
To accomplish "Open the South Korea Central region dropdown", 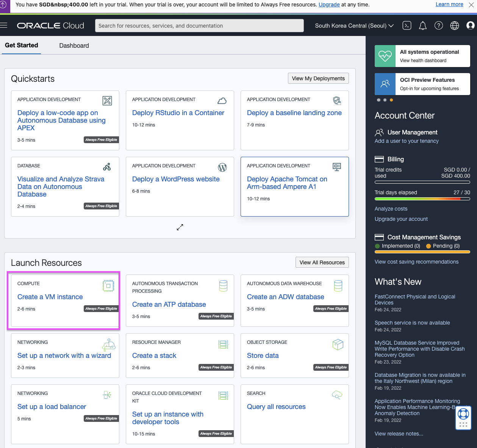I will coord(354,26).
